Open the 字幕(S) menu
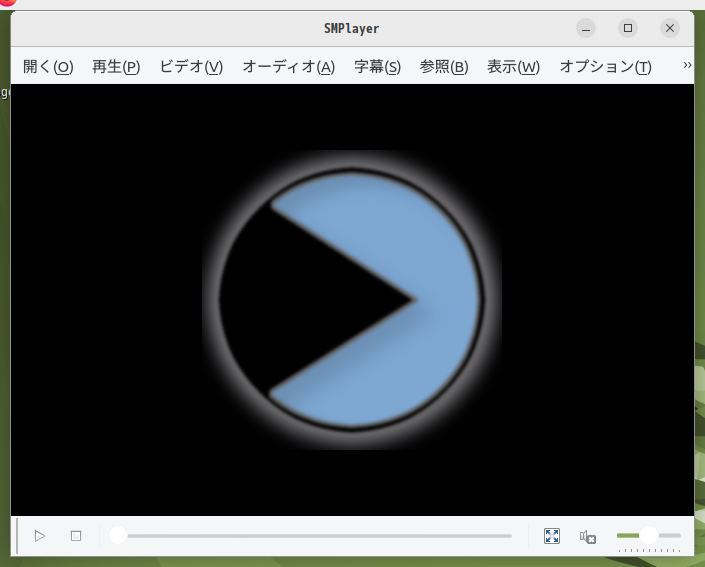The image size is (705, 567). pyautogui.click(x=377, y=67)
